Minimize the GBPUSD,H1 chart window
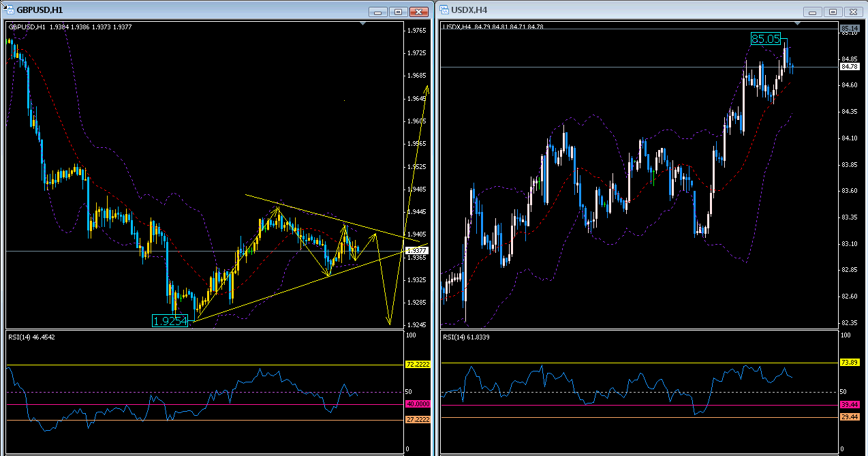 tap(379, 12)
